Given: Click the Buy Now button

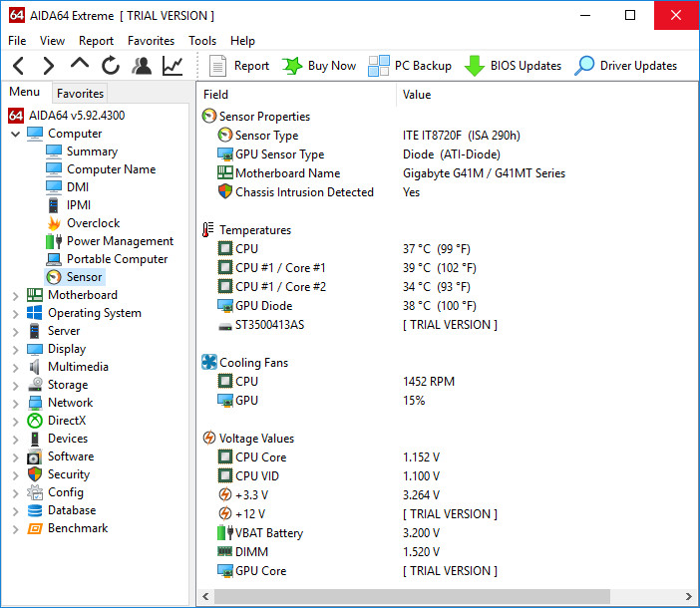Looking at the screenshot, I should click(319, 66).
